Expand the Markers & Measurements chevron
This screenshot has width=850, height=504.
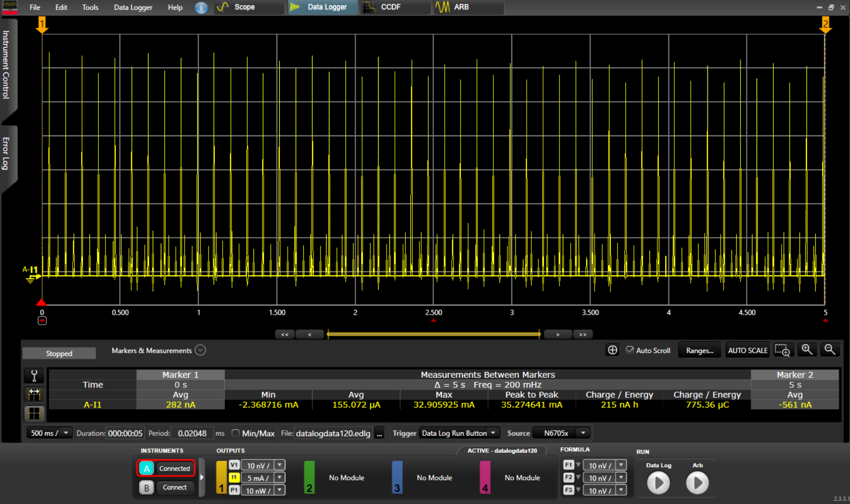[x=201, y=350]
